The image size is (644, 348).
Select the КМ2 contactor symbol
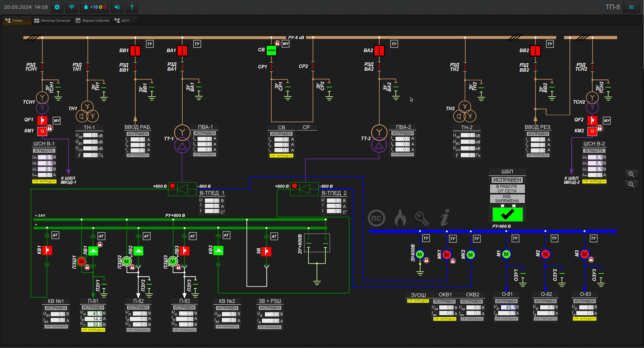tap(592, 131)
